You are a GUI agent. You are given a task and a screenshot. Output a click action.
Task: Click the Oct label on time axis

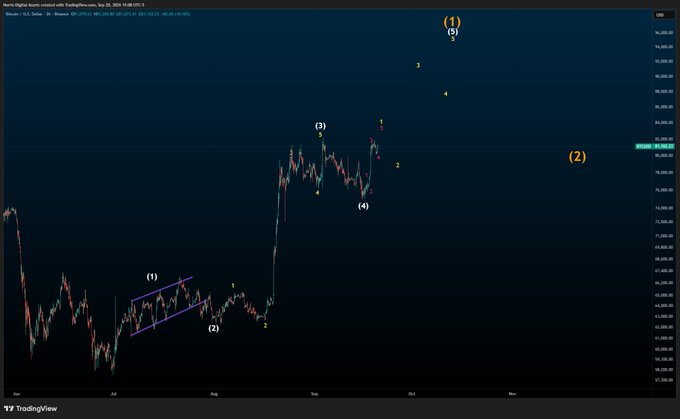(x=412, y=394)
